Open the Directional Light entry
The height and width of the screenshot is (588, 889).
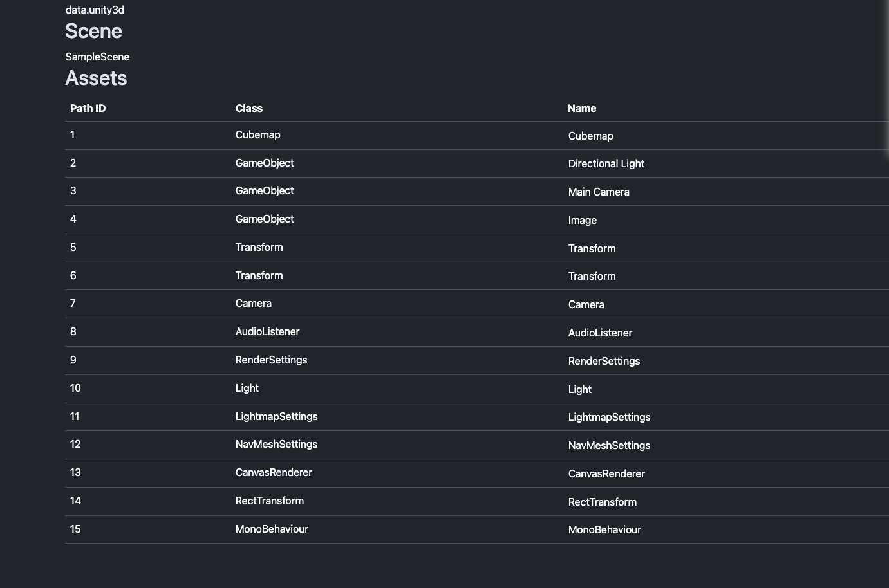click(x=606, y=163)
